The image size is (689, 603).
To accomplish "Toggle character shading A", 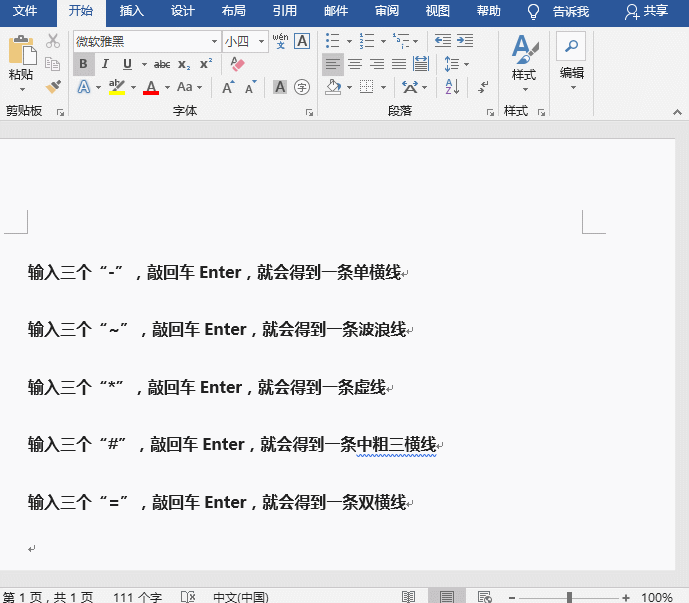I will pos(280,87).
